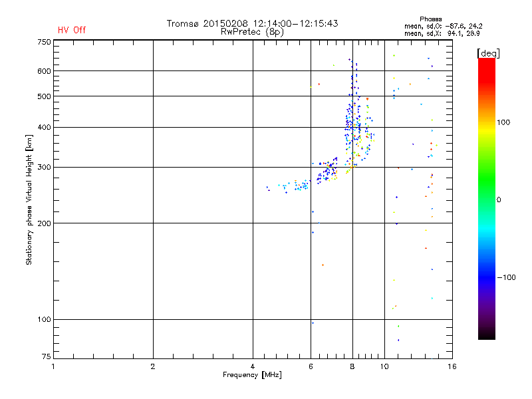Click the Phases heading text
The image size is (532, 399).
pos(430,19)
